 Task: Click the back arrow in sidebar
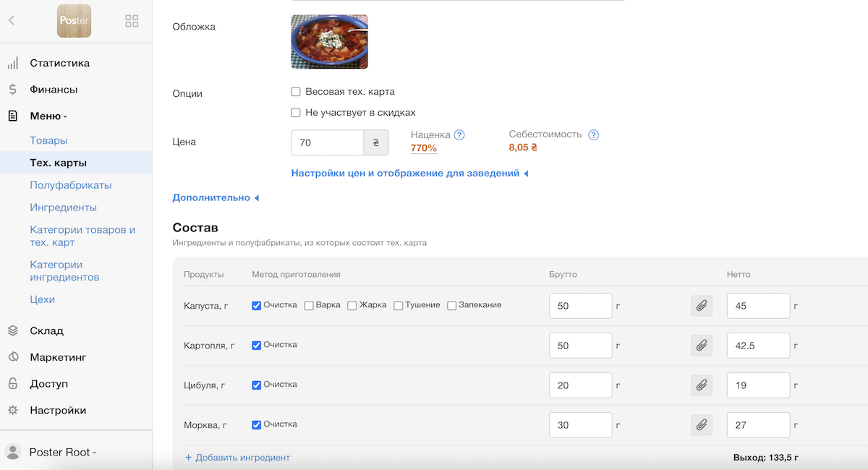(x=12, y=21)
